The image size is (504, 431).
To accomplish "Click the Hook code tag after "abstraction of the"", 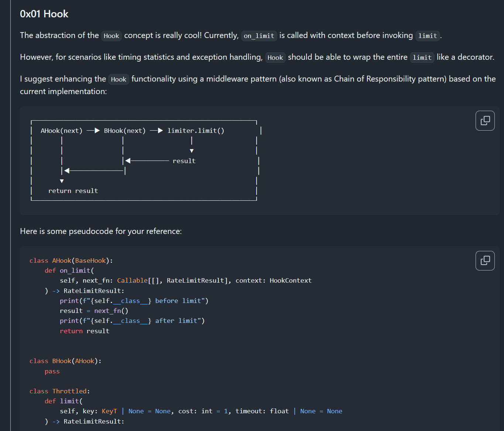I will pos(111,36).
